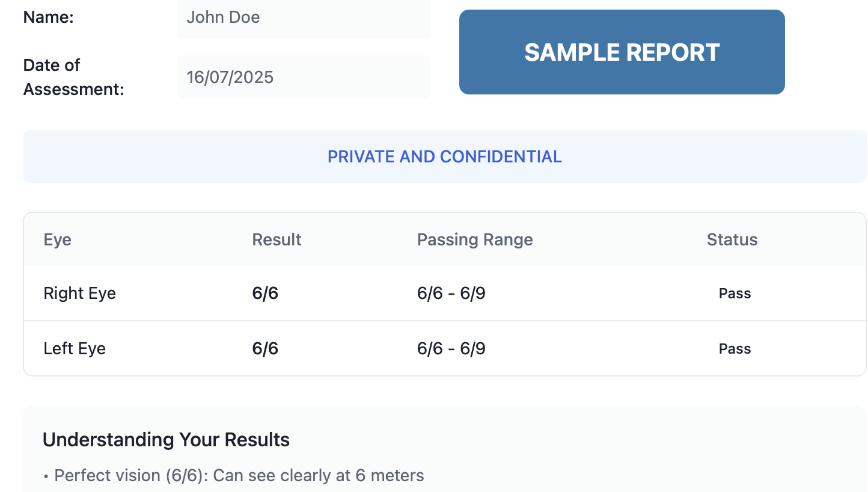Click the Name: label
This screenshot has width=868, height=492.
[x=48, y=17]
